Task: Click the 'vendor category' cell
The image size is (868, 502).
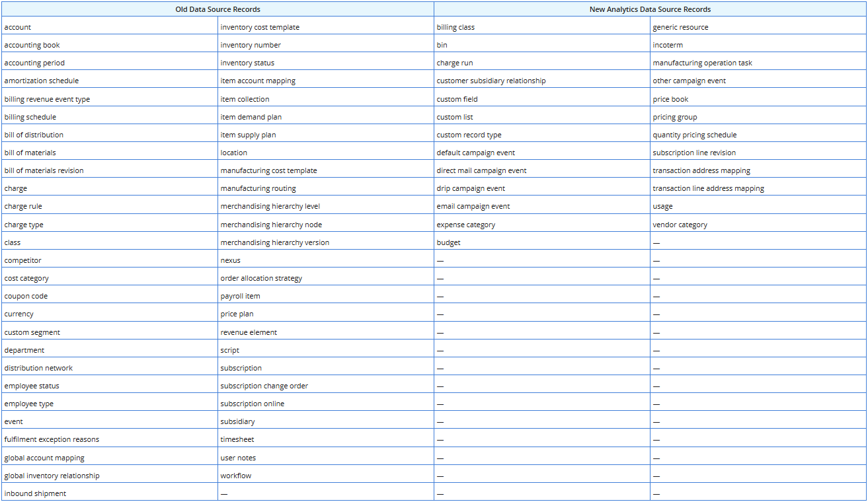Action: tap(680, 225)
